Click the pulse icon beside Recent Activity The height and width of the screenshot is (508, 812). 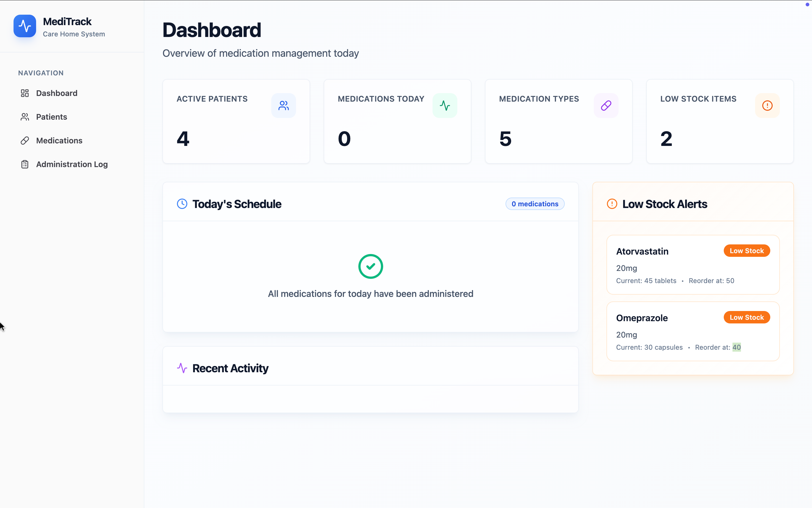182,368
